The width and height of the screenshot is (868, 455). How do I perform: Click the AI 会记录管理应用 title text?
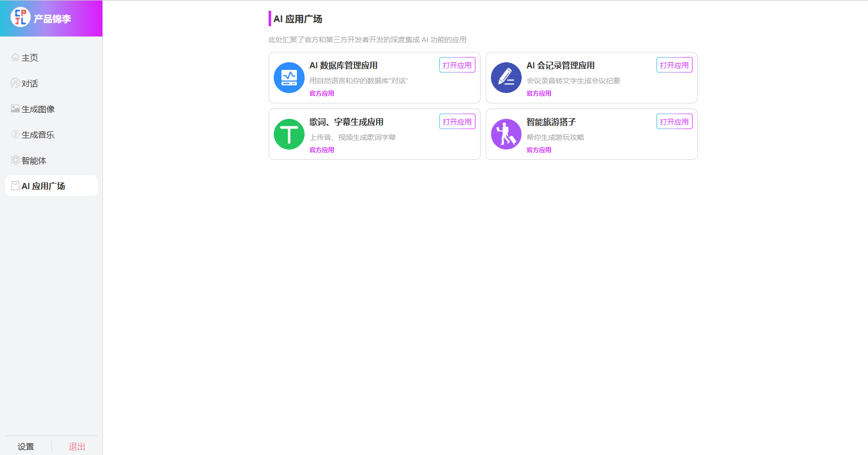point(560,65)
